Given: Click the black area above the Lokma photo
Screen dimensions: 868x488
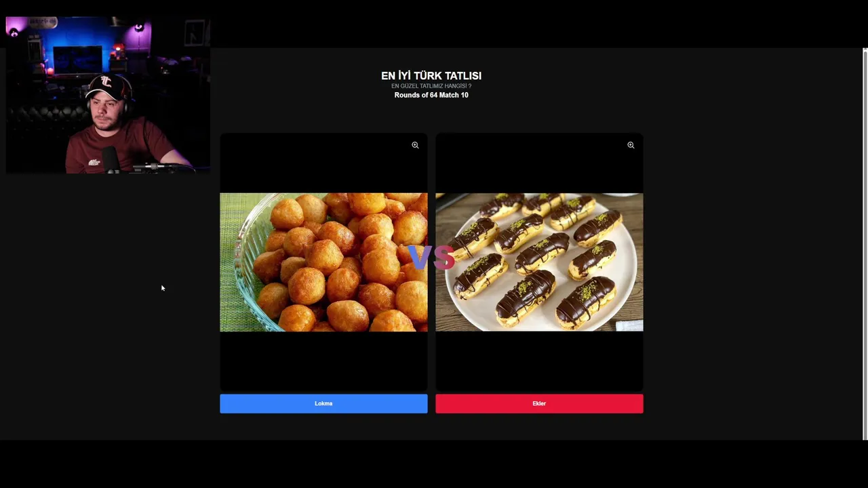Looking at the screenshot, I should tap(323, 163).
